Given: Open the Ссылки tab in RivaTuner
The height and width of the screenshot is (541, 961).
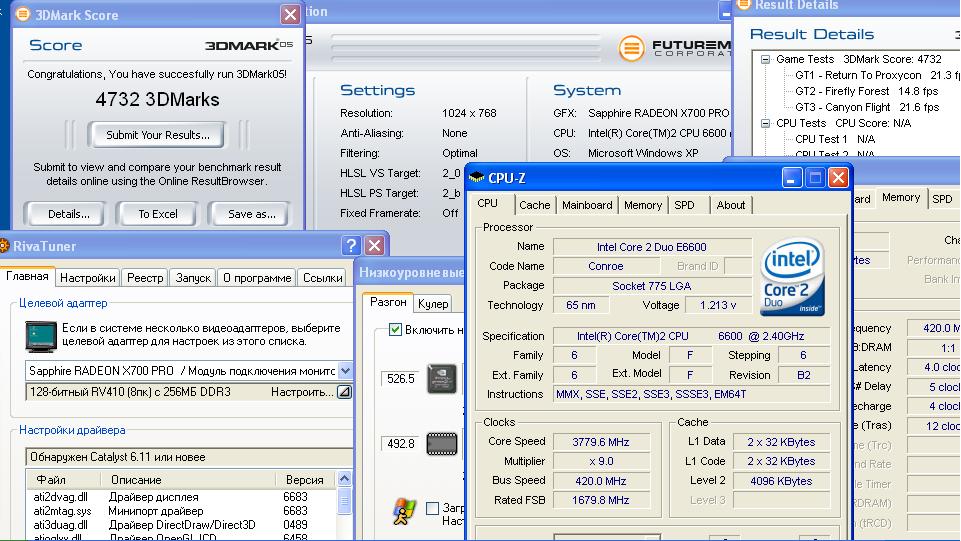Looking at the screenshot, I should coord(322,278).
